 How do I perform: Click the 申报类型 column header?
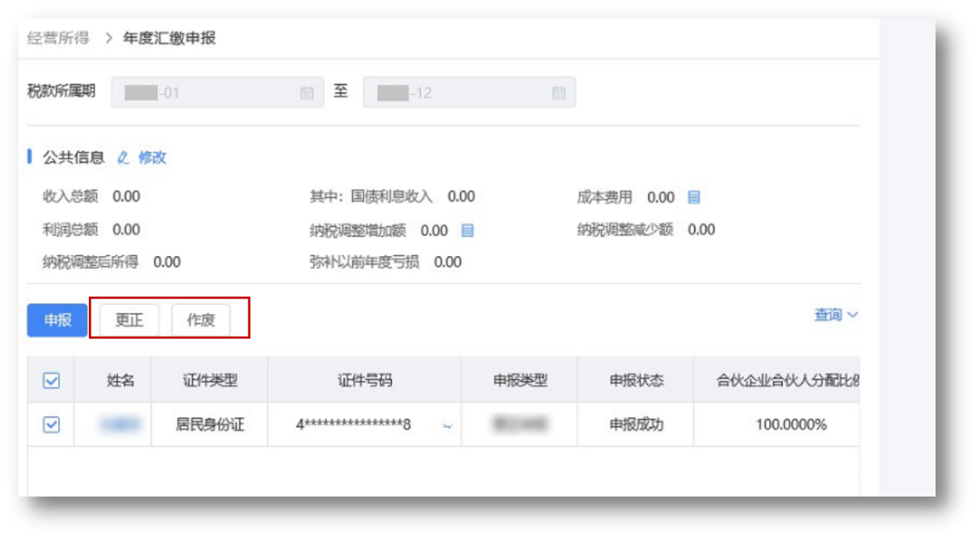[x=520, y=380]
